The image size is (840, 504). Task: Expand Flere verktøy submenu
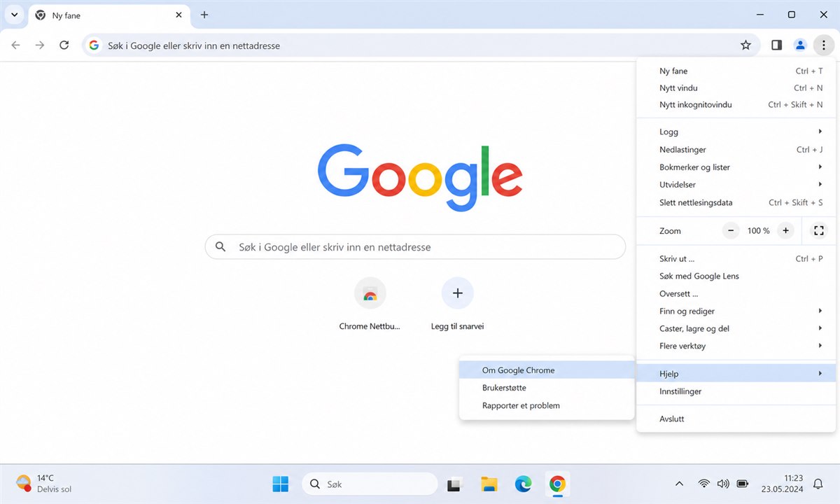pos(736,346)
